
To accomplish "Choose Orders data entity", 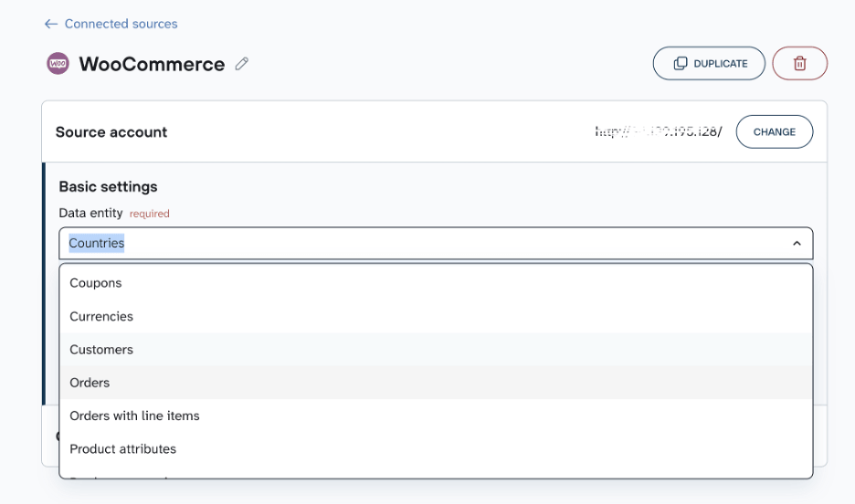I will [x=436, y=383].
